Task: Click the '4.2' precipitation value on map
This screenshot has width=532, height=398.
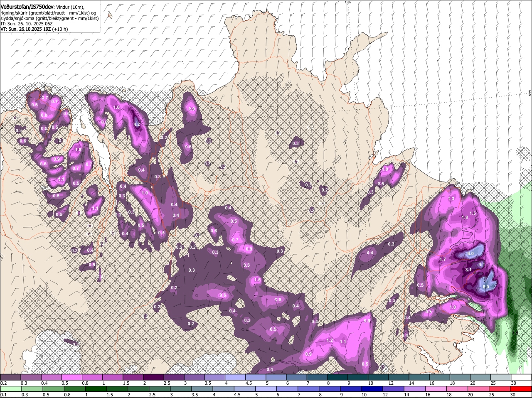Action: [x=137, y=124]
